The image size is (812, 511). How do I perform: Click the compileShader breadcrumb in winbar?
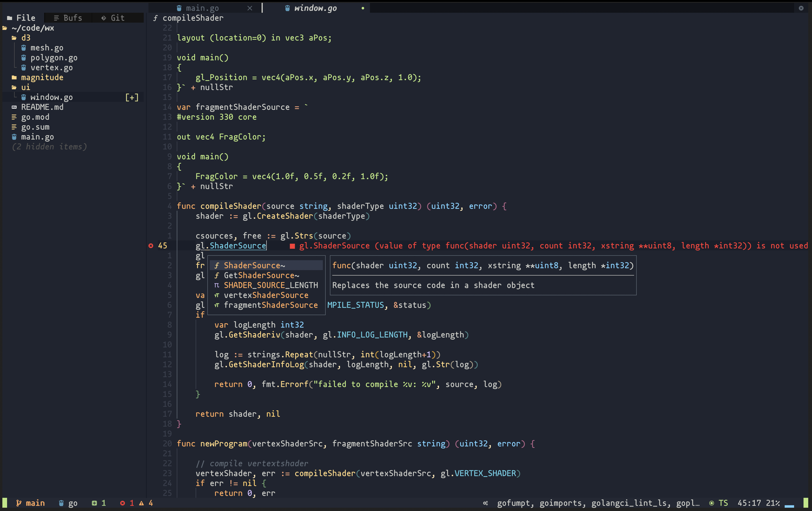[193, 18]
